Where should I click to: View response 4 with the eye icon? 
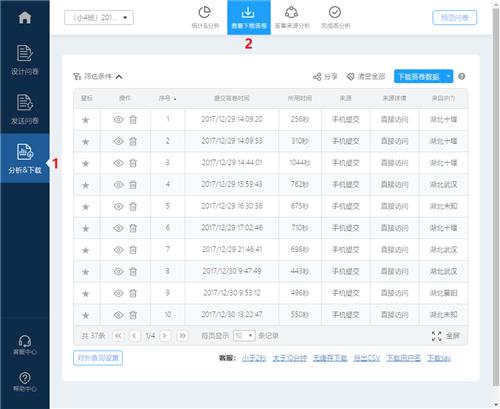click(119, 185)
